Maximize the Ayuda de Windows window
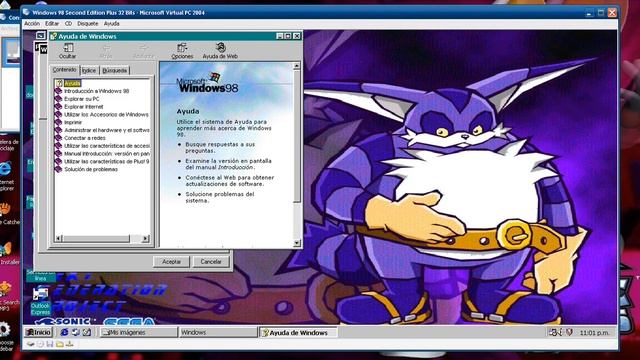This screenshot has width=640, height=360. (x=288, y=36)
